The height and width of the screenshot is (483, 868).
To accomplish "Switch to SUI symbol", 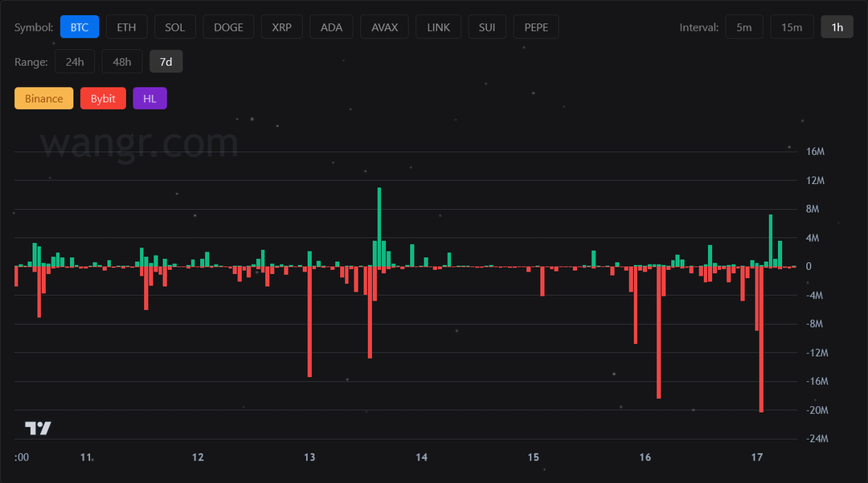I will pyautogui.click(x=487, y=27).
